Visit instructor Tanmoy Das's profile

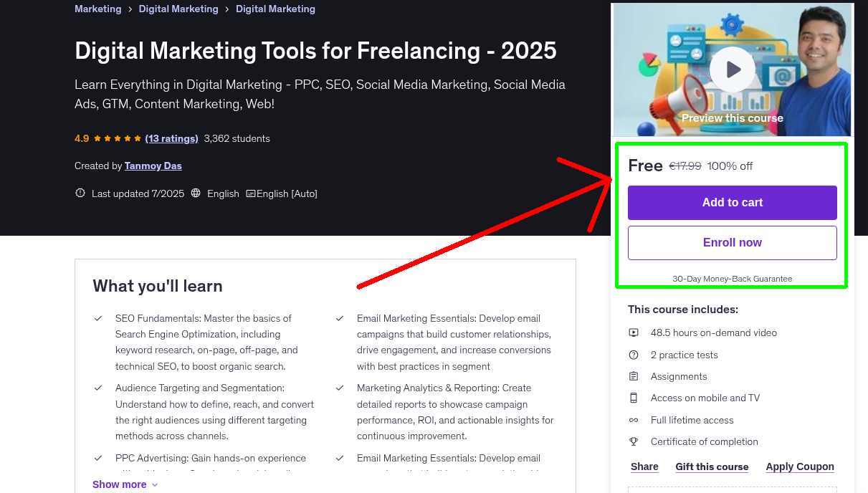153,166
